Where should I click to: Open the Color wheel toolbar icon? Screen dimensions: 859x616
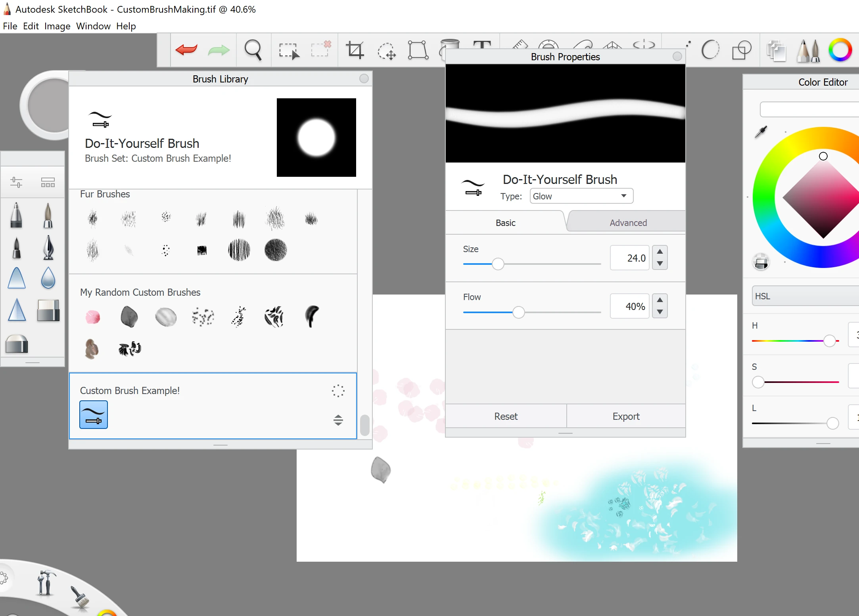(x=840, y=50)
